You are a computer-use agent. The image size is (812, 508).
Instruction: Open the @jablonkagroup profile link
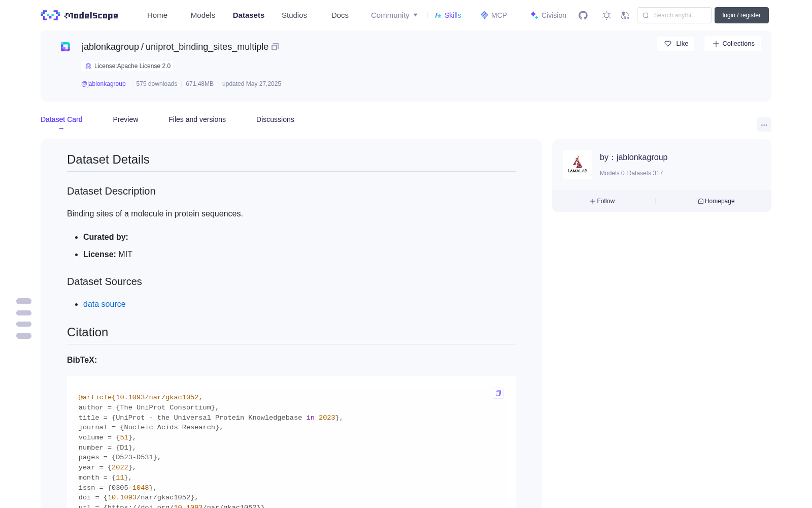[104, 84]
